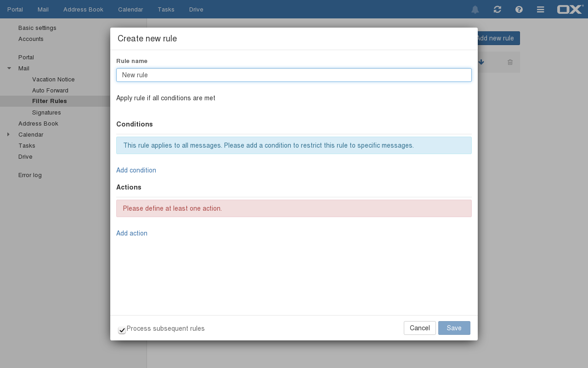Collapse the Mail settings tree node
The image size is (588, 368).
(x=9, y=69)
